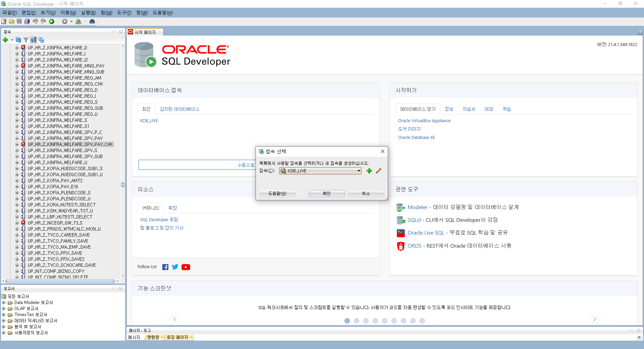Select UP_HR_Z_TYCO_CAREER_SAVE tree item
The width and height of the screenshot is (644, 349).
pyautogui.click(x=59, y=235)
